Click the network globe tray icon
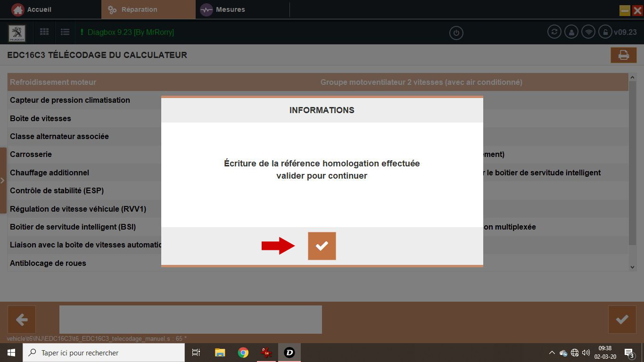The height and width of the screenshot is (362, 644). (575, 353)
